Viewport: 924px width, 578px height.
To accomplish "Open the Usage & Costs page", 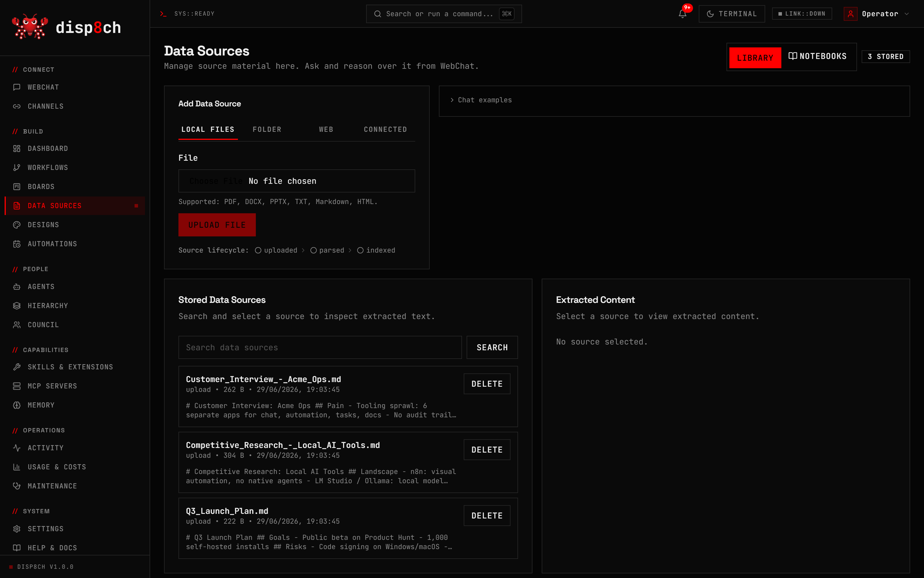I will point(75,467).
